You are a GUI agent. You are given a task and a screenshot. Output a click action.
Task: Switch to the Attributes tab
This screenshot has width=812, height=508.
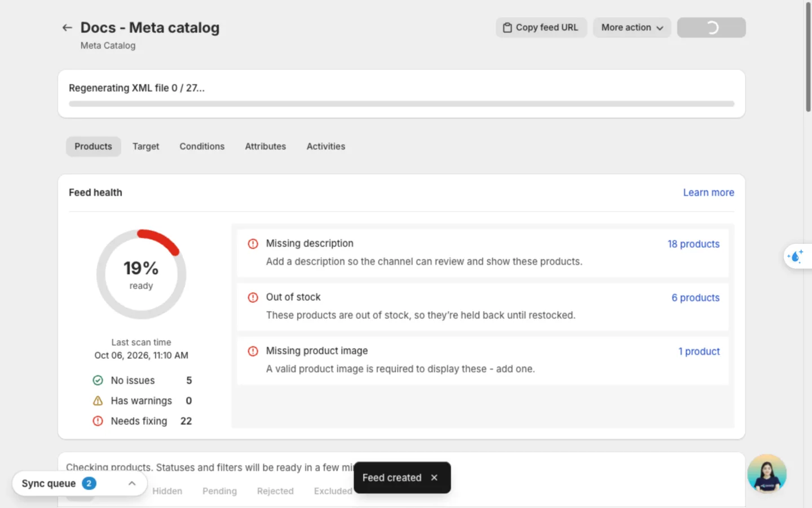click(x=265, y=146)
